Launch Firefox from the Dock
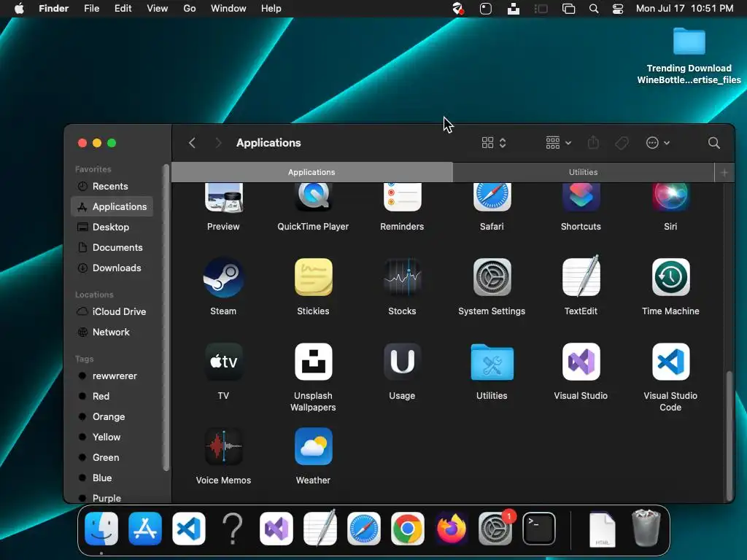The width and height of the screenshot is (747, 560). coord(451,529)
